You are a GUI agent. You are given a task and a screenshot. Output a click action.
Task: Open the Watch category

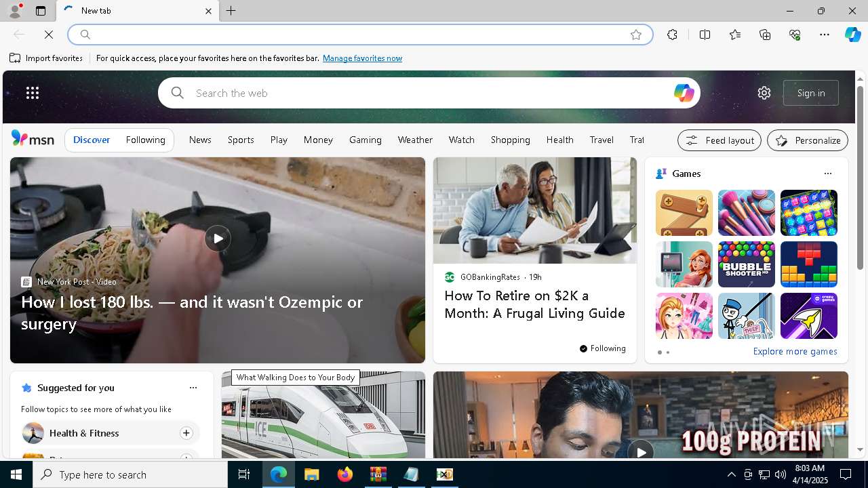[461, 140]
